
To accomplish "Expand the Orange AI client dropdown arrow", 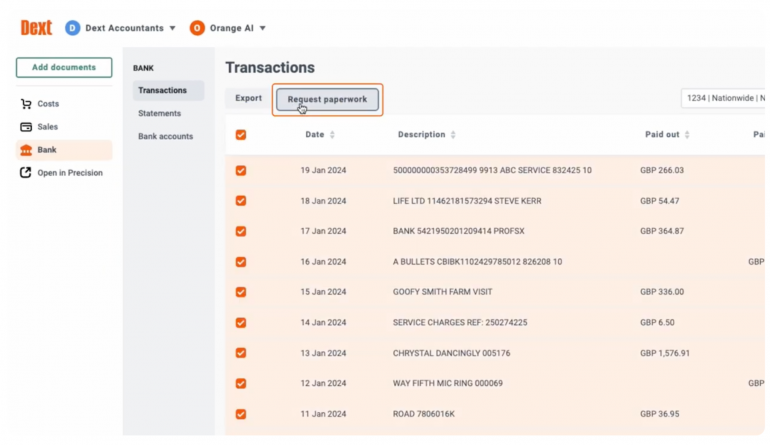I will 263,28.
